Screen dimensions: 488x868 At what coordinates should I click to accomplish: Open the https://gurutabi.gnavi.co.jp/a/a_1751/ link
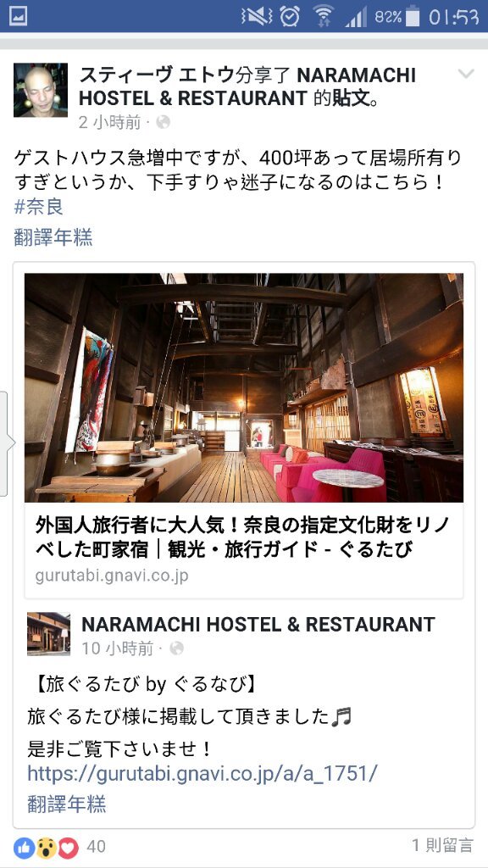coord(202,773)
